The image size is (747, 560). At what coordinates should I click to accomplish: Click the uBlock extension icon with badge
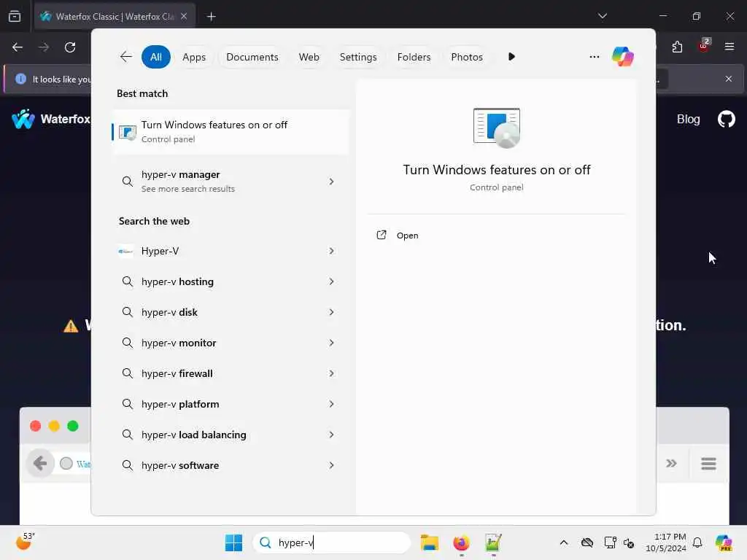(704, 46)
